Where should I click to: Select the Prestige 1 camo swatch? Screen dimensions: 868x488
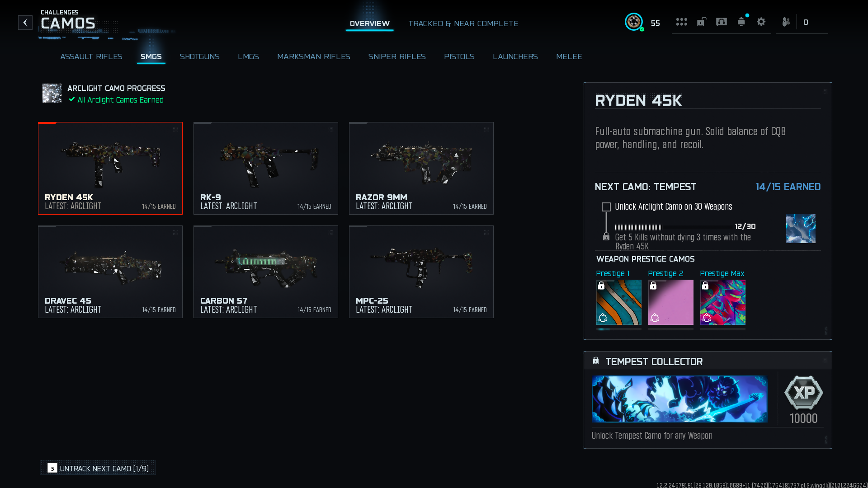point(618,302)
